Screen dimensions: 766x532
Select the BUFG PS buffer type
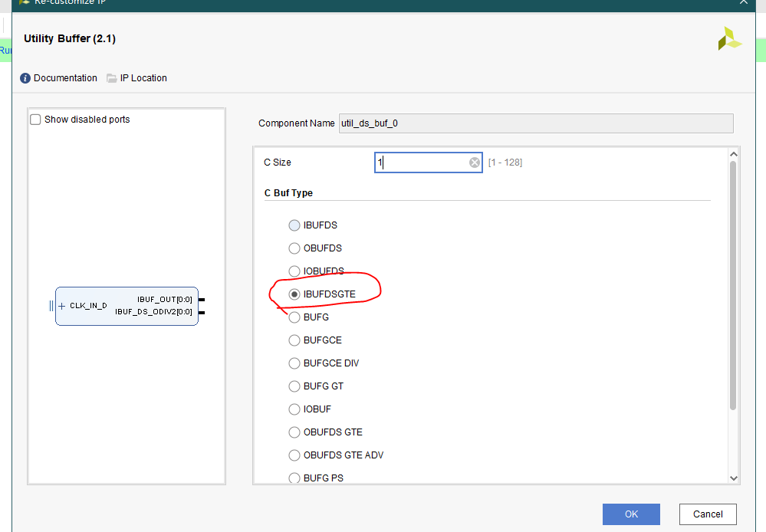pyautogui.click(x=294, y=478)
